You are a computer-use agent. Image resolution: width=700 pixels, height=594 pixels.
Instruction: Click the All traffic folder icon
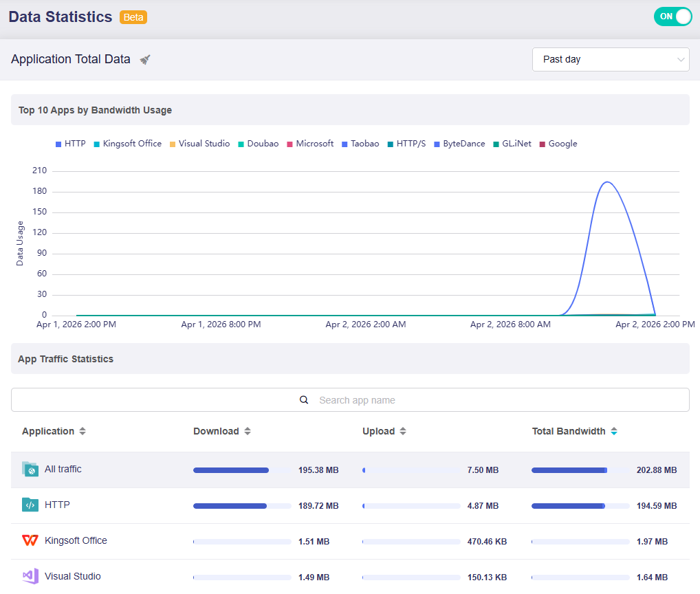pos(29,469)
